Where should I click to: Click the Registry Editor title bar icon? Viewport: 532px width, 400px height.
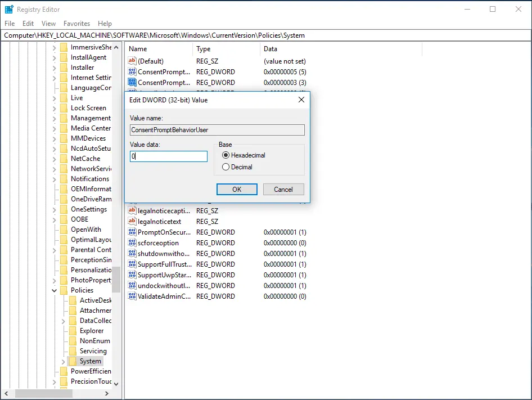coord(8,9)
